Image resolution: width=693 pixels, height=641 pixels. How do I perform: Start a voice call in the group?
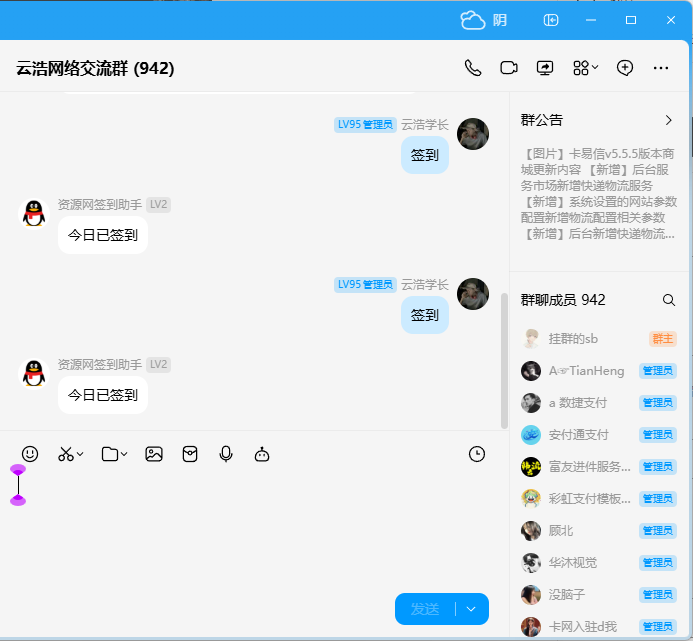[473, 68]
